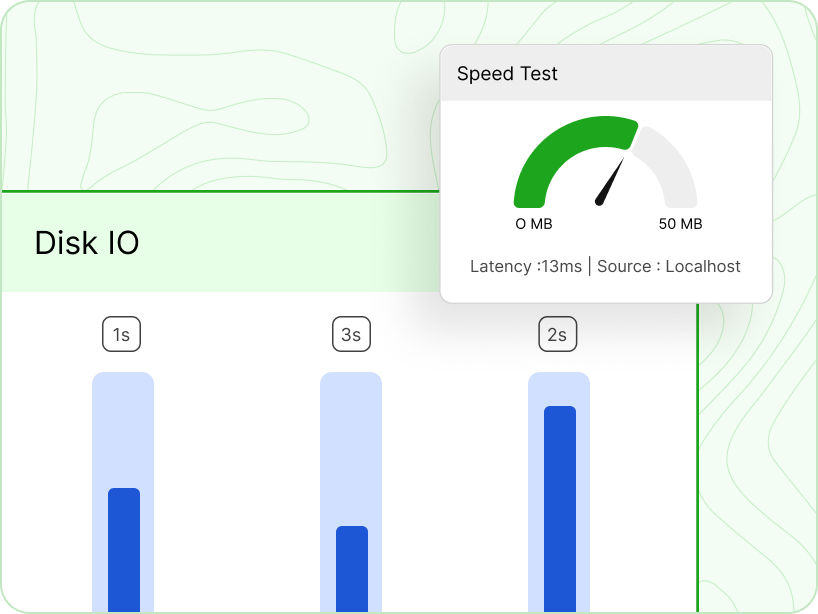Click the 50 MB gauge label
Image resolution: width=818 pixels, height=614 pixels.
[680, 224]
